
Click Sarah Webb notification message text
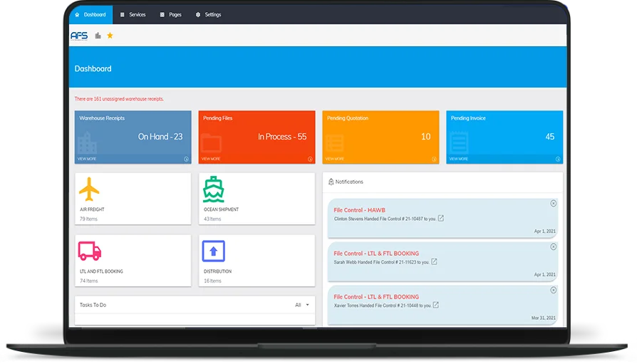coord(381,262)
